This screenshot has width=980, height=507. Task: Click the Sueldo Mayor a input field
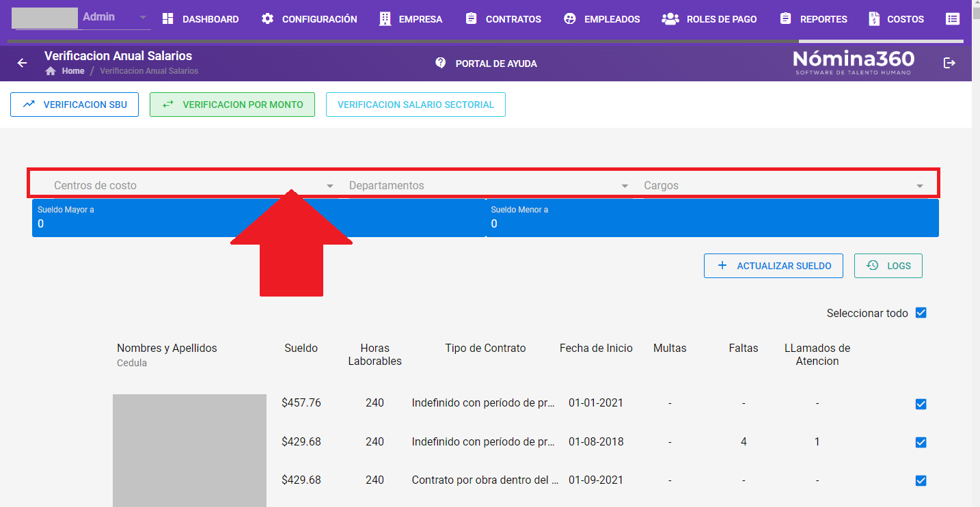pos(258,218)
